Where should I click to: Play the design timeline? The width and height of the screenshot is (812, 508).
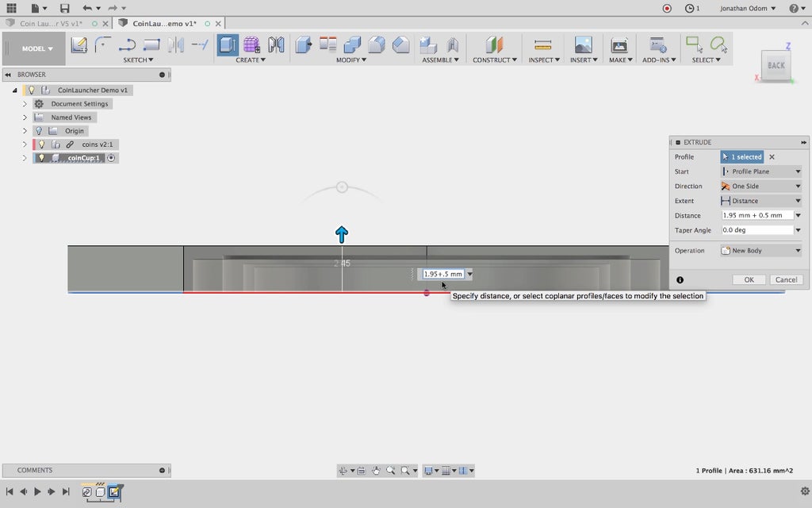click(x=37, y=491)
